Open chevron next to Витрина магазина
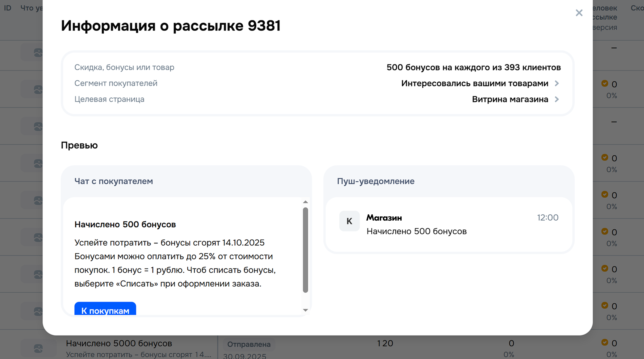This screenshot has height=359, width=644. tap(557, 99)
